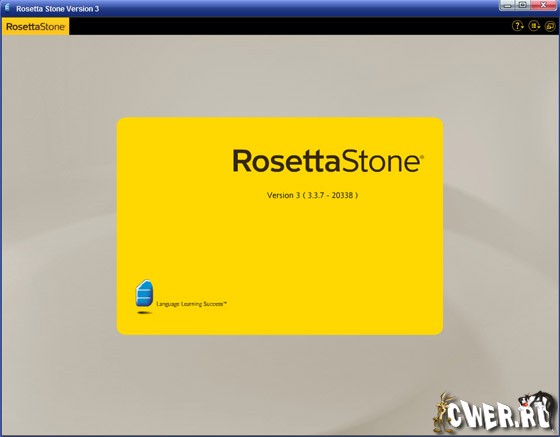This screenshot has width=560, height=437.
Task: Click the large RosettaStone splash logo
Action: 328,161
